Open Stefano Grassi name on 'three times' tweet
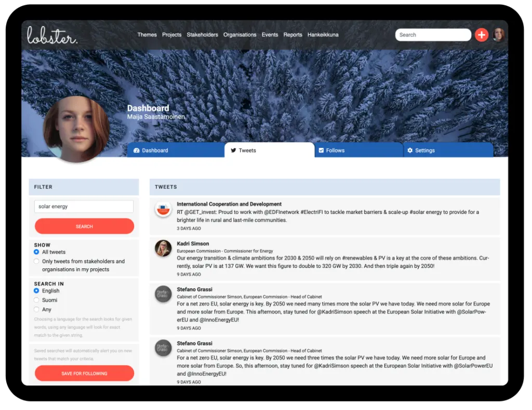 pos(194,344)
